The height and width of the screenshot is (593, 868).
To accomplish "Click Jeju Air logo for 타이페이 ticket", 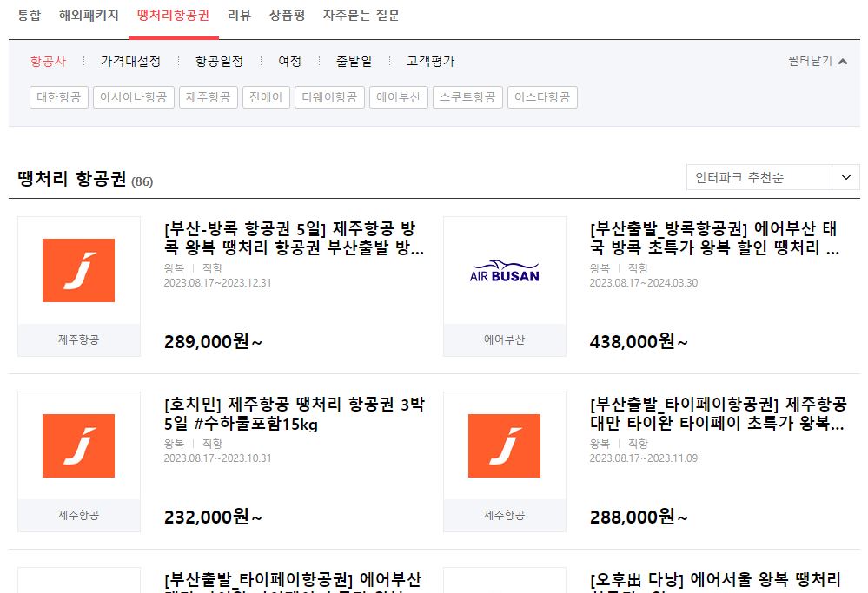I will click(504, 446).
